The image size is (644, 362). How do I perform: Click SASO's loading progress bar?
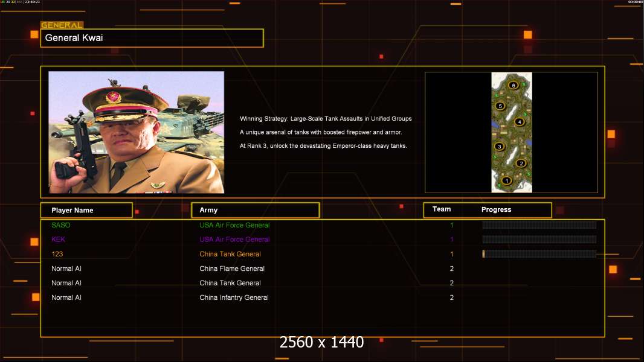[x=539, y=225]
